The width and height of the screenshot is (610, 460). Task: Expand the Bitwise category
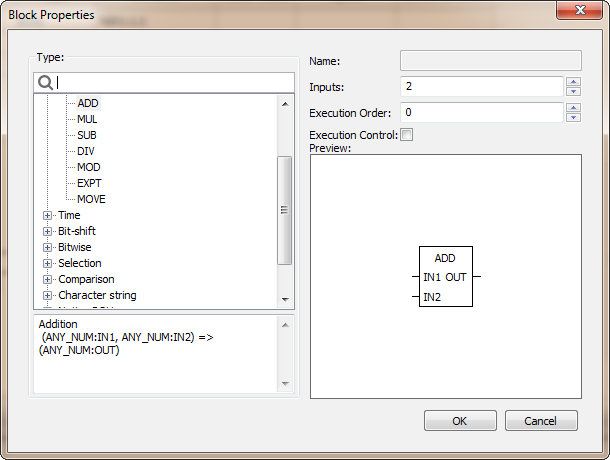click(47, 247)
